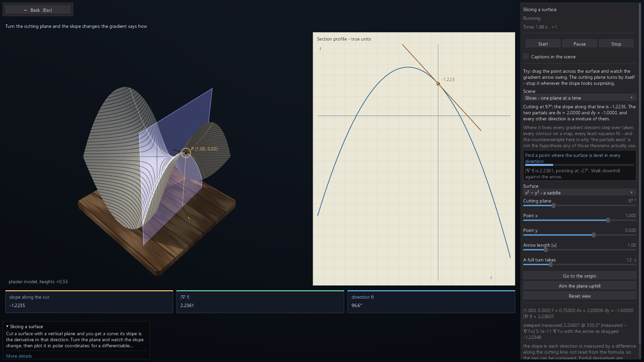
Task: Collapse the 'Slicing a surface' description expander
Action: [7, 326]
